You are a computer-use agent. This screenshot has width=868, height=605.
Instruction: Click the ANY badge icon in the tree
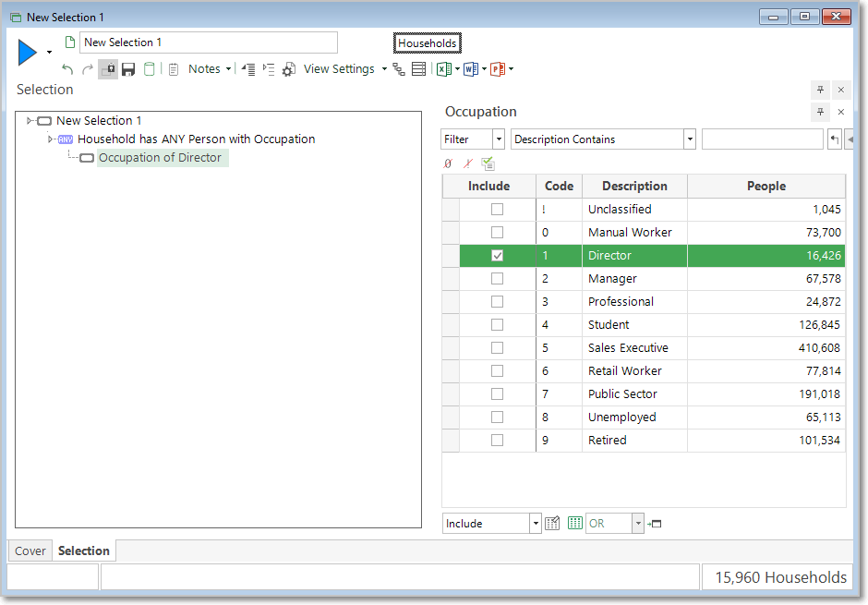[66, 139]
